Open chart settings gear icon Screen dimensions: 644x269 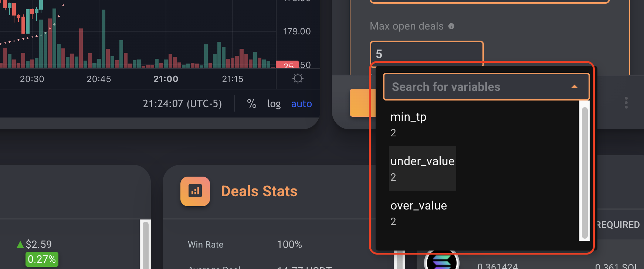click(x=298, y=79)
